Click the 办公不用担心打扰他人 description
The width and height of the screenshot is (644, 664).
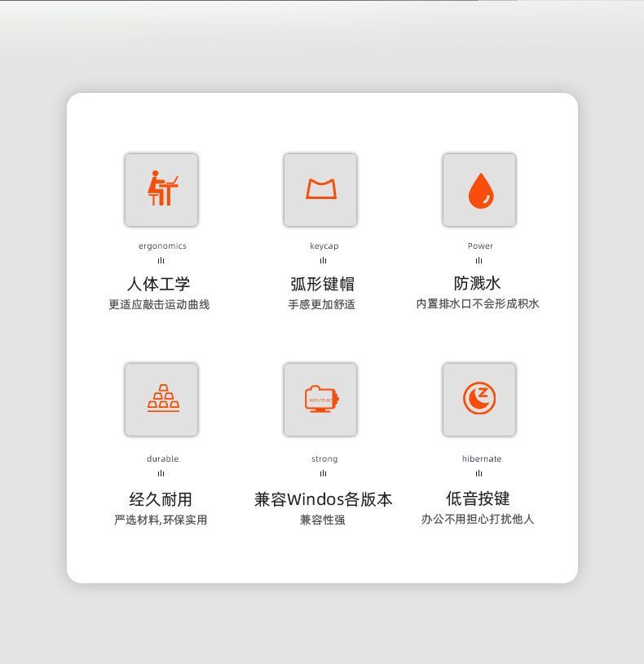pyautogui.click(x=478, y=519)
